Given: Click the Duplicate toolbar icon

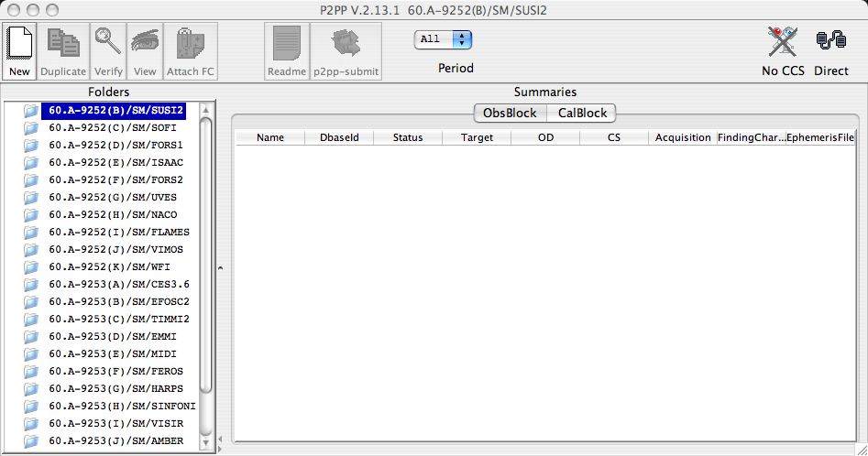Looking at the screenshot, I should [63, 51].
